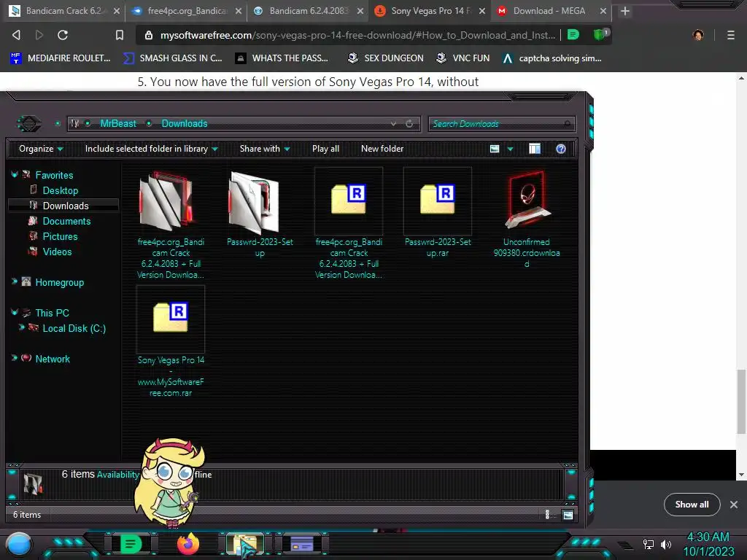Expand the Local Disk (C:) node
The image size is (747, 560).
(x=21, y=327)
